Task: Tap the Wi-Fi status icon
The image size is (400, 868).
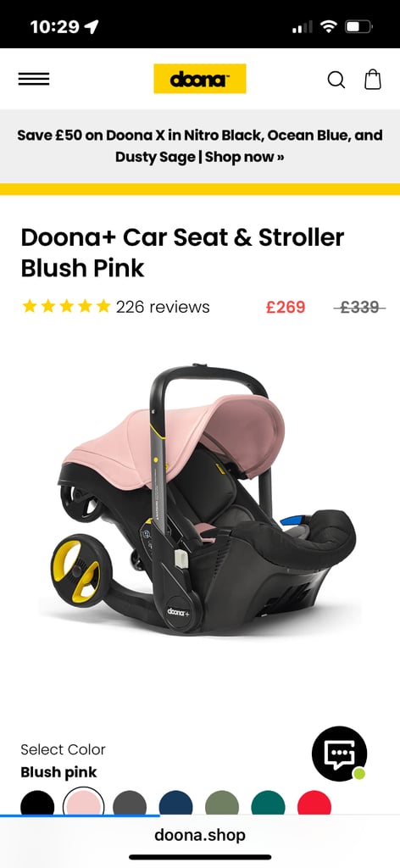Action: tap(329, 26)
